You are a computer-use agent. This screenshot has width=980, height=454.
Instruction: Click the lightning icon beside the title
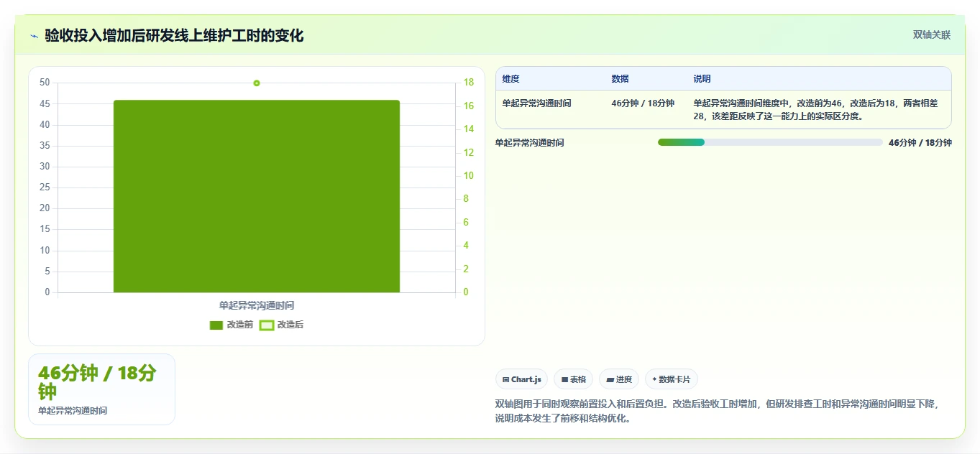point(34,36)
